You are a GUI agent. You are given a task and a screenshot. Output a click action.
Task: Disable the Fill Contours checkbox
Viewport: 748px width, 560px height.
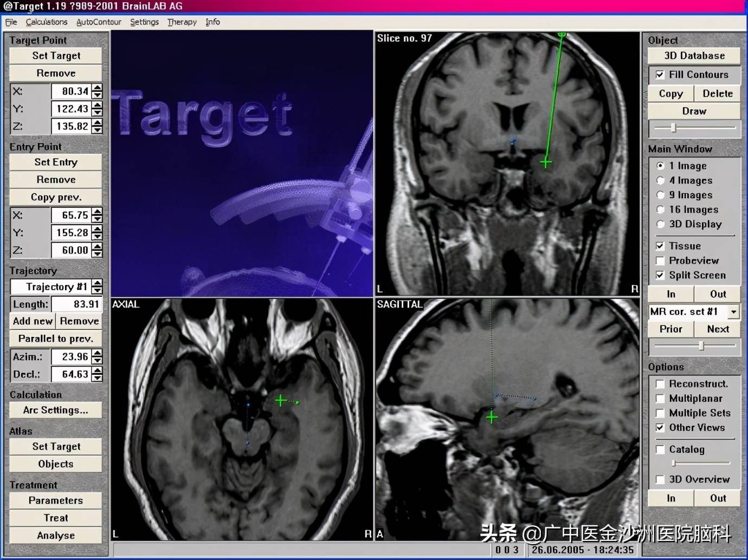pos(660,75)
